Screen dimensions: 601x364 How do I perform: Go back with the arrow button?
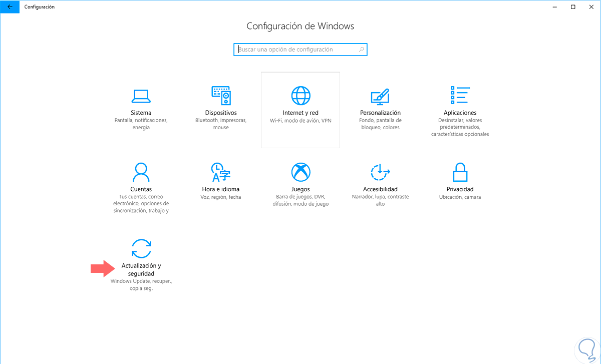(10, 7)
